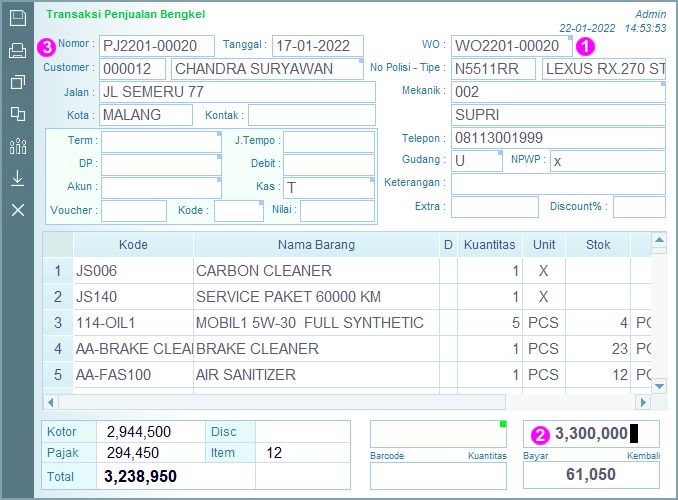Viewport: 678px width, 500px height.
Task: Click horizontal scrollbar right arrow
Action: 641,401
